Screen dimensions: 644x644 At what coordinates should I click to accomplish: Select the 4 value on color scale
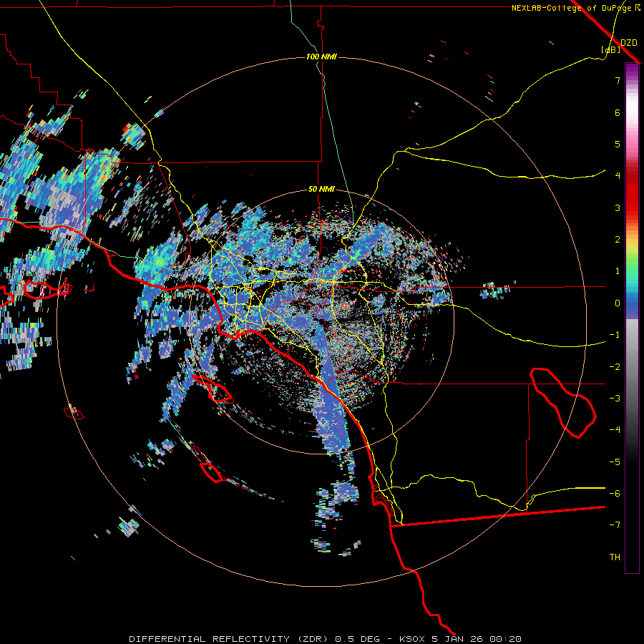coord(618,176)
